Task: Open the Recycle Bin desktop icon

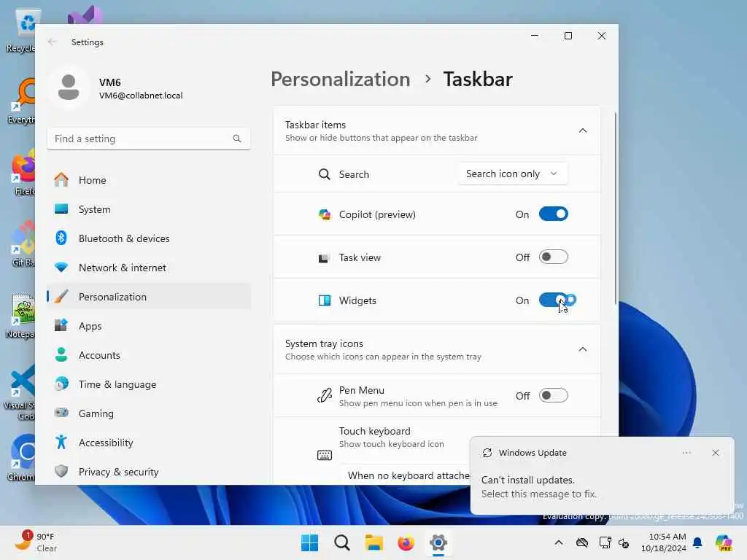Action: (x=21, y=31)
